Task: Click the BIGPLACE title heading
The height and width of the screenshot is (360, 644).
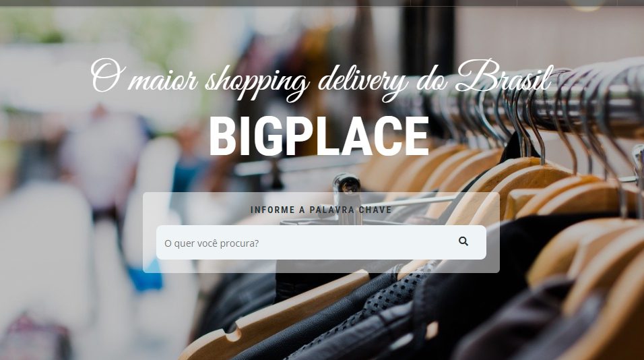Action: point(319,136)
